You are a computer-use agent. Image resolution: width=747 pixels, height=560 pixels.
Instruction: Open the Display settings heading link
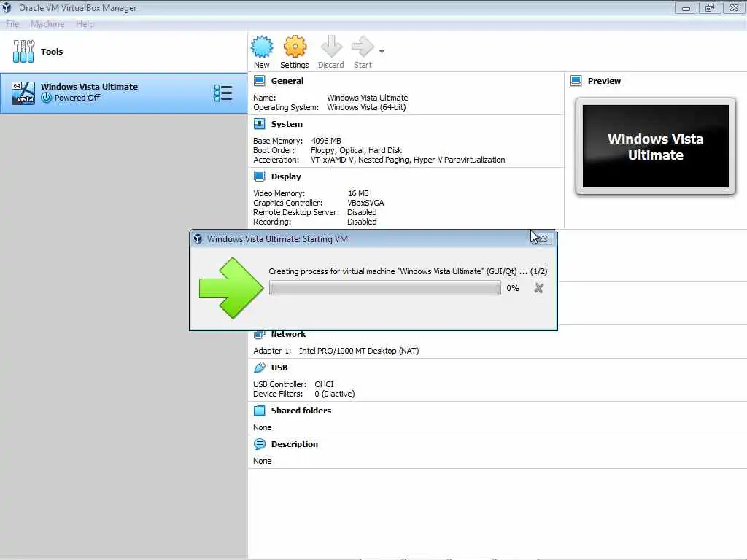[286, 176]
